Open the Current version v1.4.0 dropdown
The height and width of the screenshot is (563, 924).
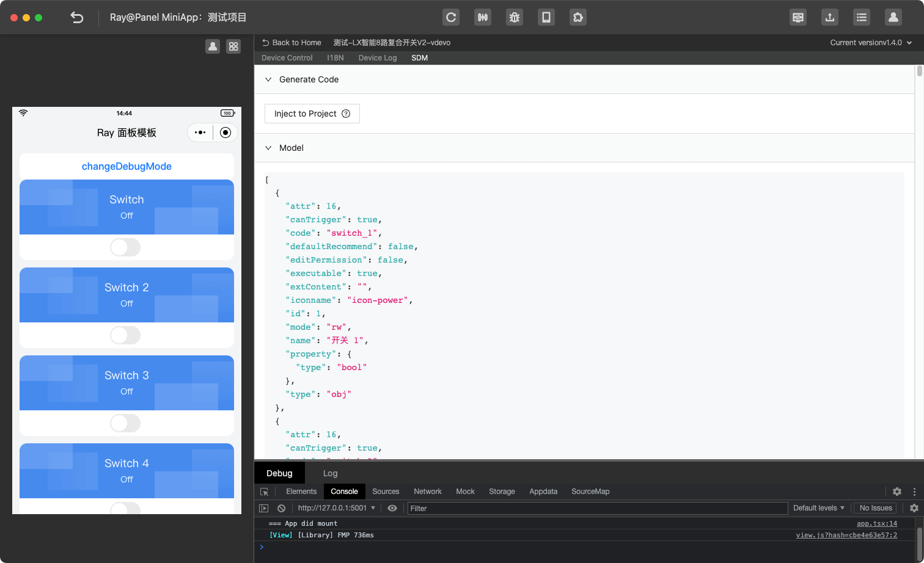coord(870,43)
